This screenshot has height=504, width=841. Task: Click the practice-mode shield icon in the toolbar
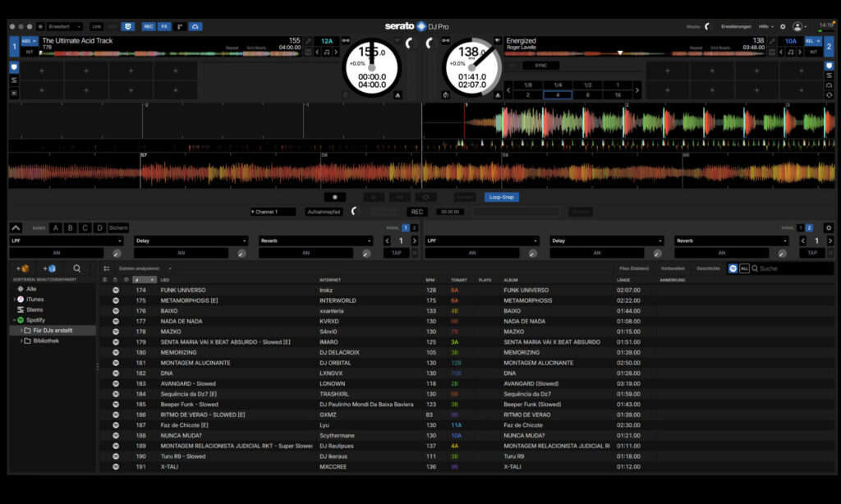pos(128,26)
